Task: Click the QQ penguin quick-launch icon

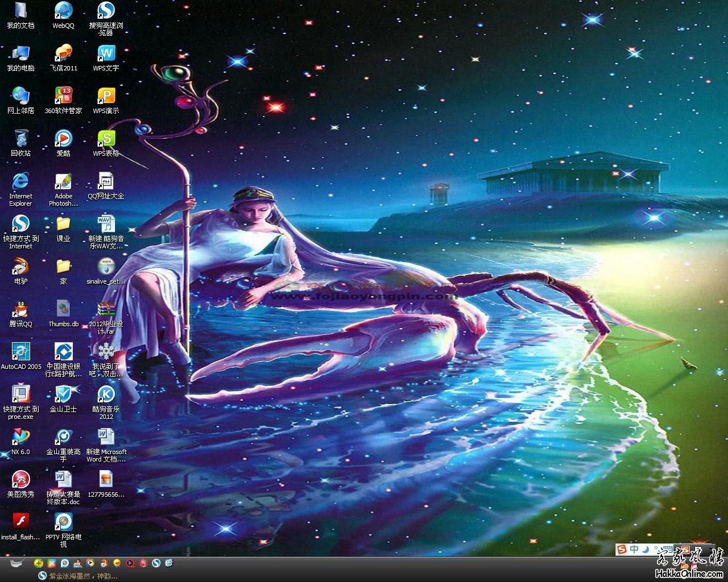Action: (x=78, y=563)
